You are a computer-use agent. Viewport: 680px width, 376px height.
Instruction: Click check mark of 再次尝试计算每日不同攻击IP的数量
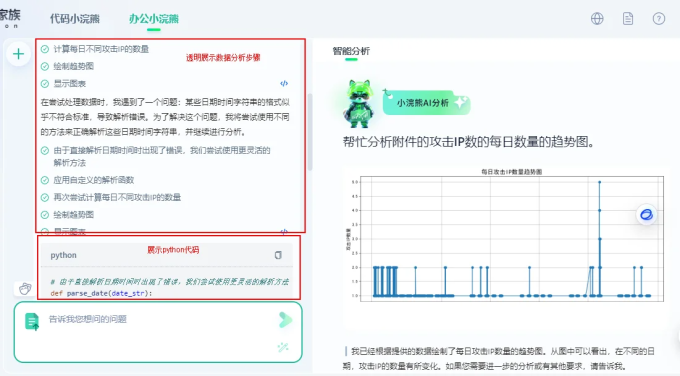(45, 197)
